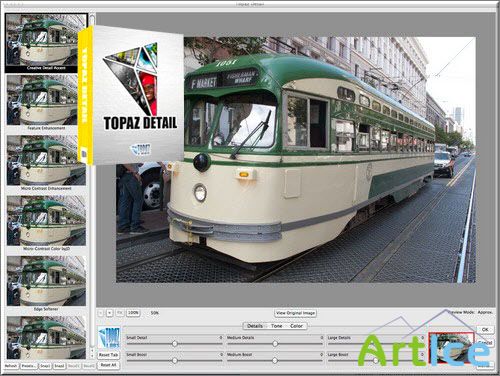Viewport: 500px width, 376px height.
Task: Save settings with the Snap1 button
Action: pyautogui.click(x=45, y=366)
